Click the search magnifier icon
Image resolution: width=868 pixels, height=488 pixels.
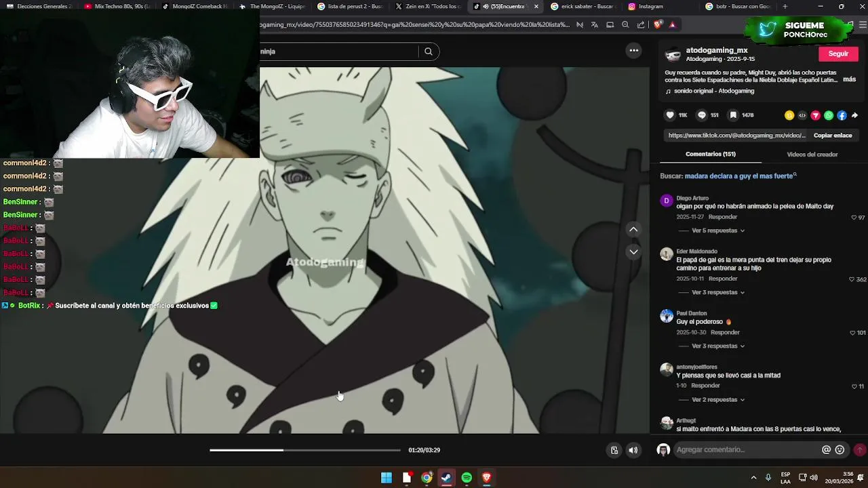coord(429,52)
